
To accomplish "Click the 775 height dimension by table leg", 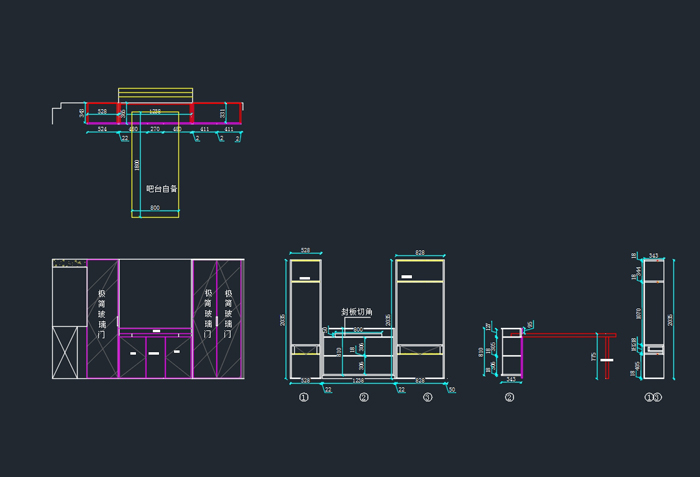I will pos(596,355).
